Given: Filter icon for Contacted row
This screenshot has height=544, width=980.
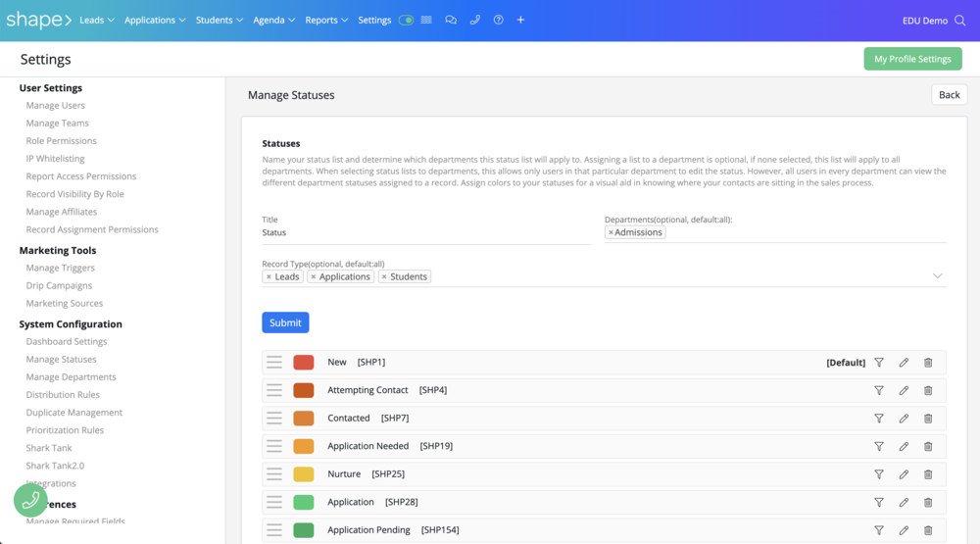Looking at the screenshot, I should tap(879, 419).
